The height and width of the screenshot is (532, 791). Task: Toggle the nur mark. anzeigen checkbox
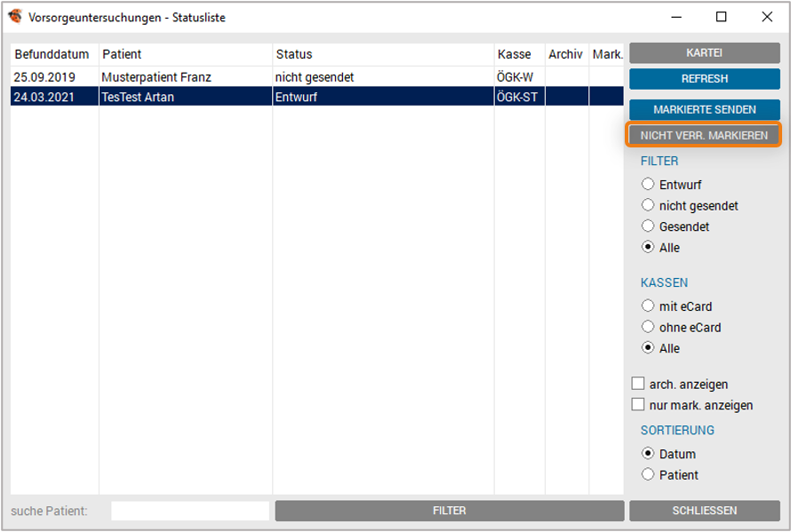click(638, 405)
